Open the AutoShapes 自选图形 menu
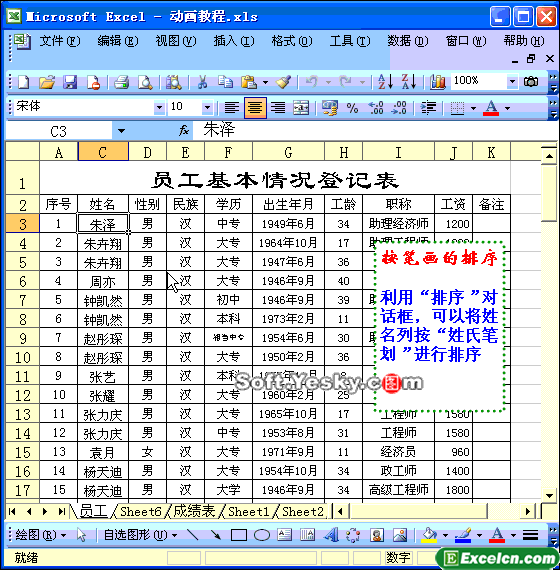560x570 pixels. [x=140, y=535]
